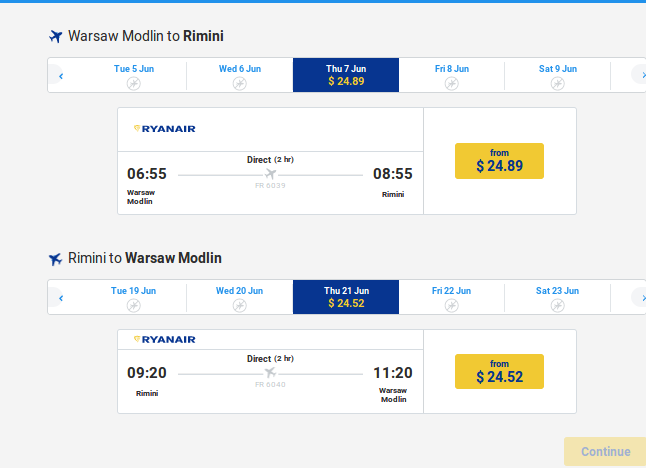
Task: Click the return plane icon beside Rimini to Warsaw Modlin
Action: pyautogui.click(x=56, y=259)
